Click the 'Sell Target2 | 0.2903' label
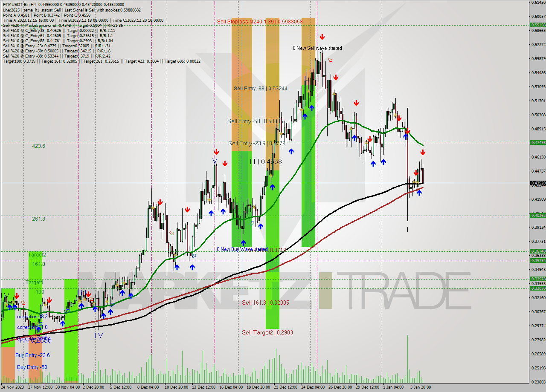 point(267,332)
